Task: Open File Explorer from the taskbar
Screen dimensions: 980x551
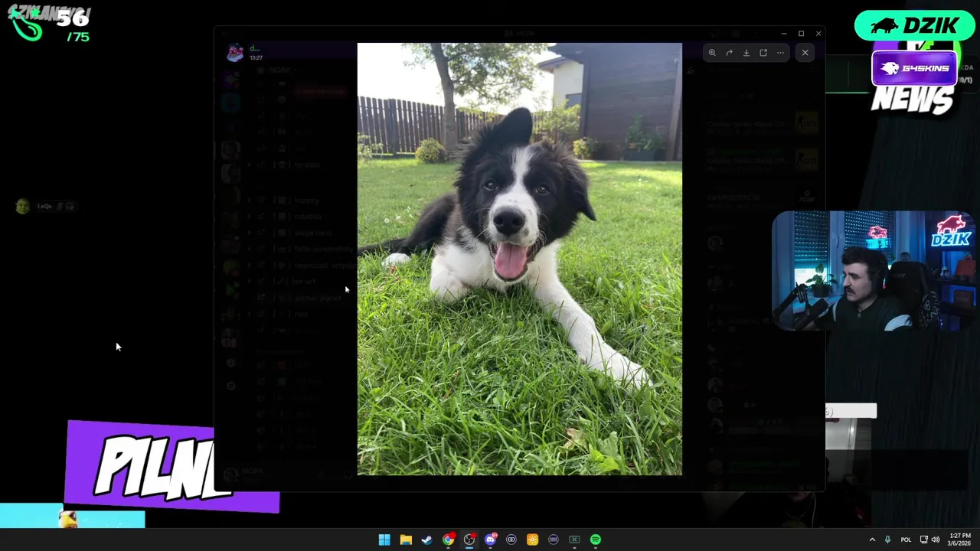Action: pos(406,540)
